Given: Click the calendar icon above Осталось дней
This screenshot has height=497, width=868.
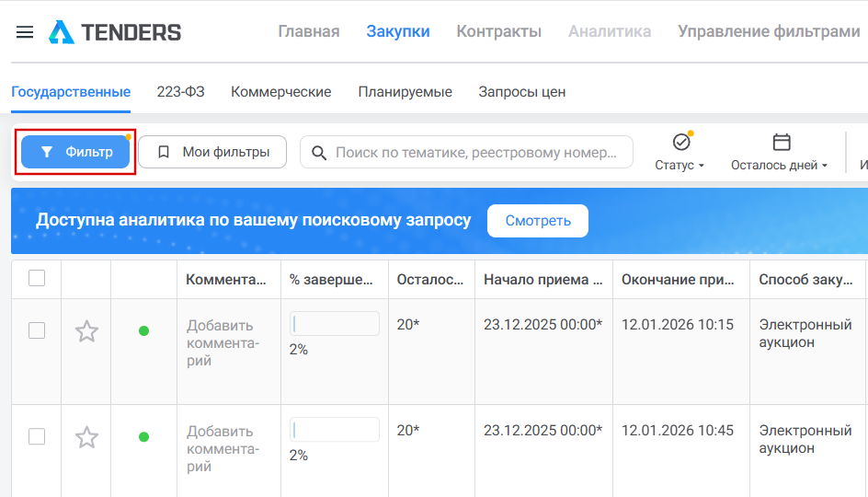Looking at the screenshot, I should tap(782, 142).
